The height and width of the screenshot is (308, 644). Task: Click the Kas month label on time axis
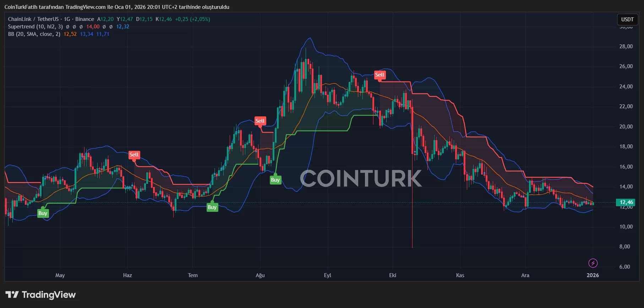click(460, 275)
